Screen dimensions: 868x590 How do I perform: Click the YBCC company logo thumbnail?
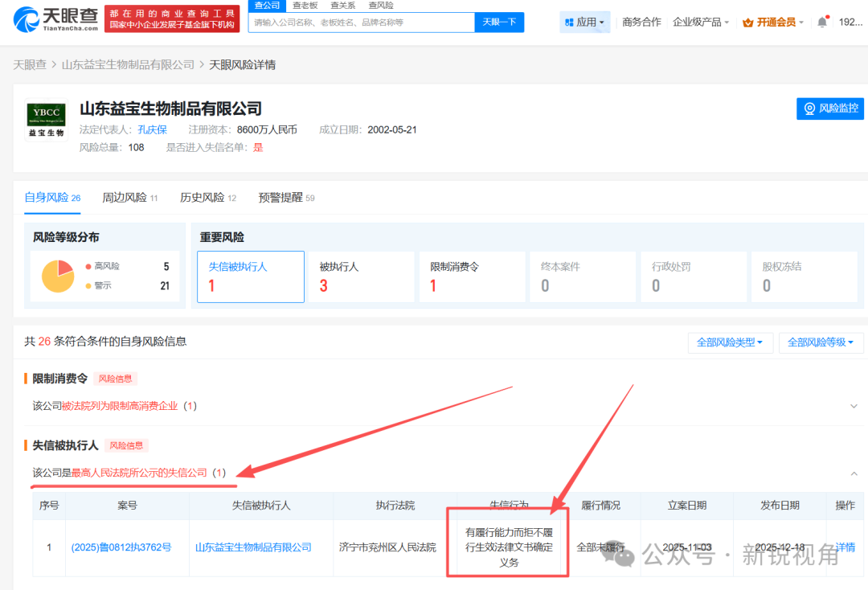(46, 118)
